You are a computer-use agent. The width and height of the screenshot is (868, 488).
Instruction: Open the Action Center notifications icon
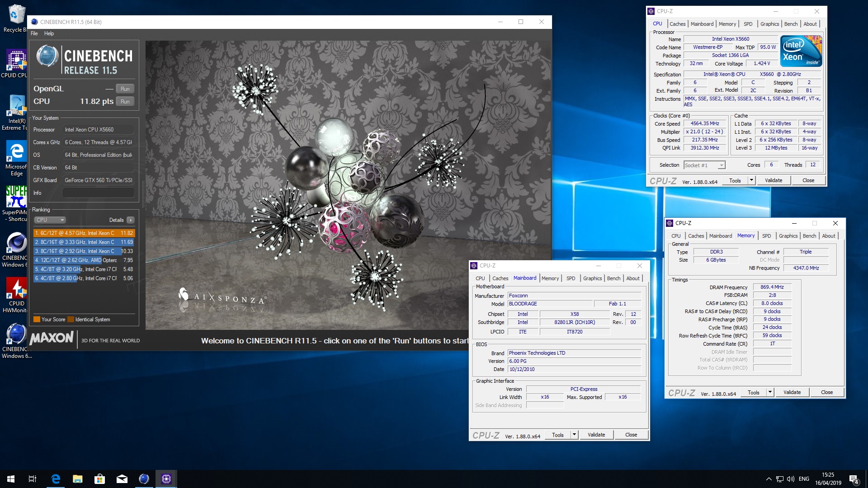click(x=854, y=479)
